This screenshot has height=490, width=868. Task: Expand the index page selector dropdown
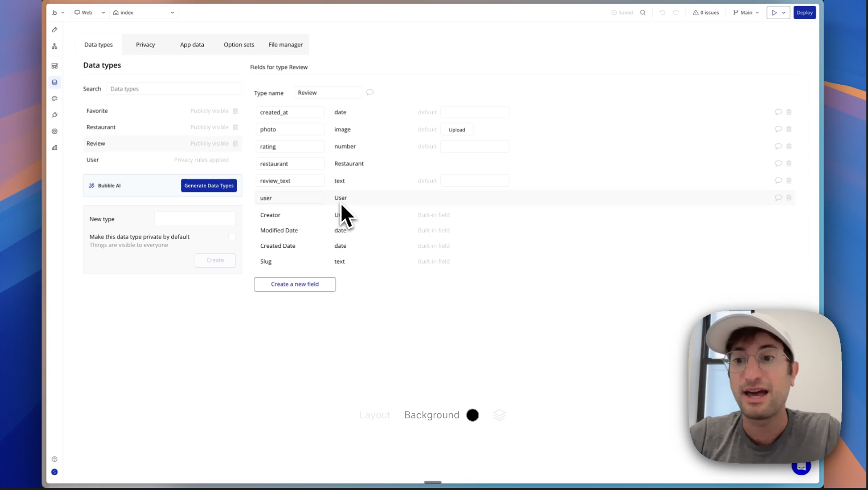[x=172, y=13]
